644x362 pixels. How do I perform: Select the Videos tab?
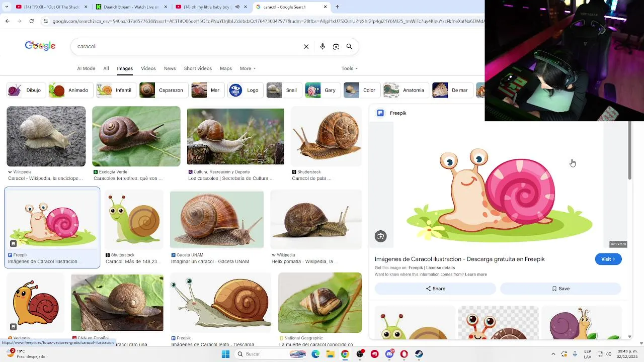148,68
